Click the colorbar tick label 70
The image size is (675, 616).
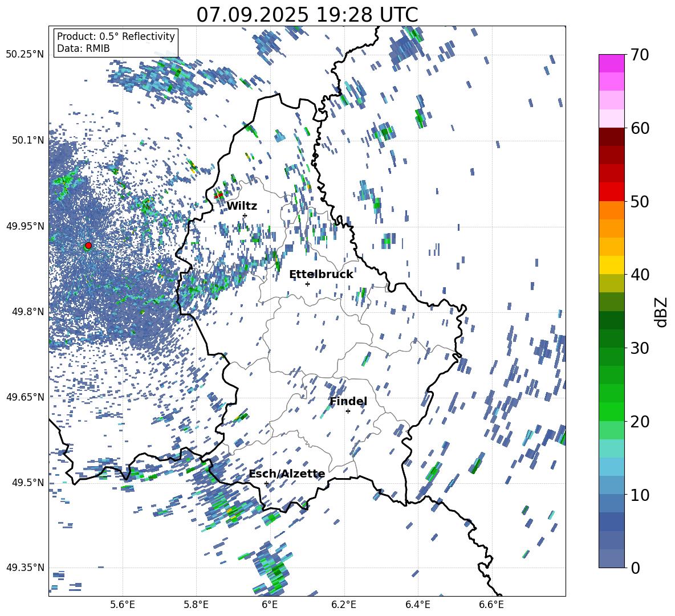(x=640, y=55)
